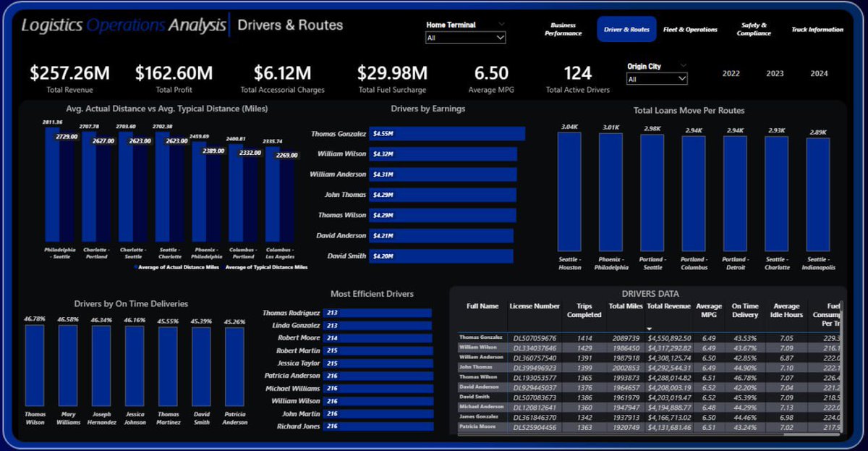Select Average of Typical Distance Miles legend
868x451 pixels.
click(265, 267)
